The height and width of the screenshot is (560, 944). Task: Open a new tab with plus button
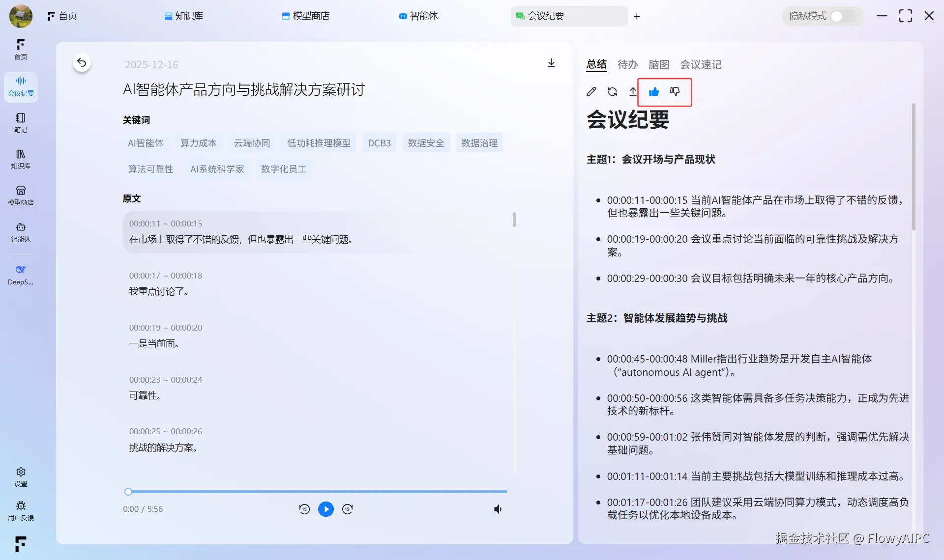[x=637, y=16]
